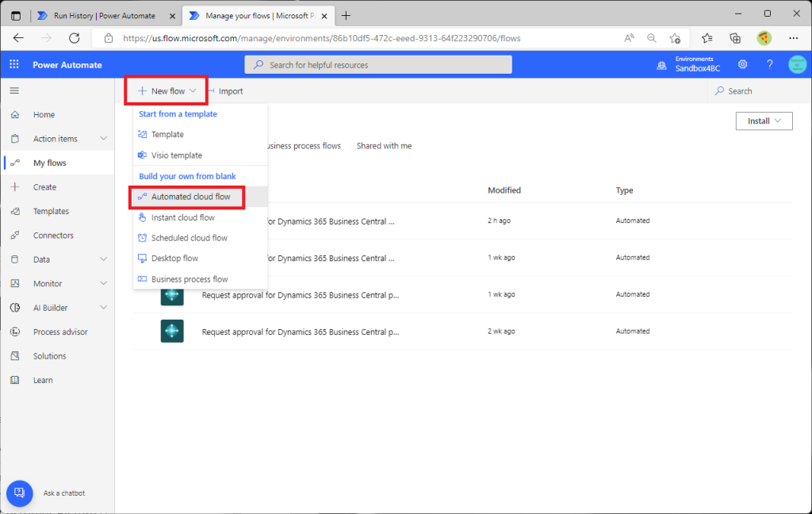Open browser Settings and more ellipsis
This screenshot has height=514, width=812.
[793, 38]
